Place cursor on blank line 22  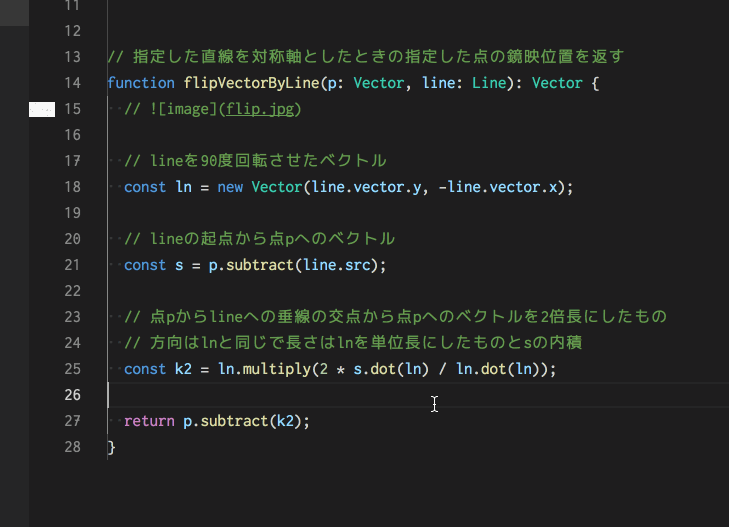[x=300, y=291]
